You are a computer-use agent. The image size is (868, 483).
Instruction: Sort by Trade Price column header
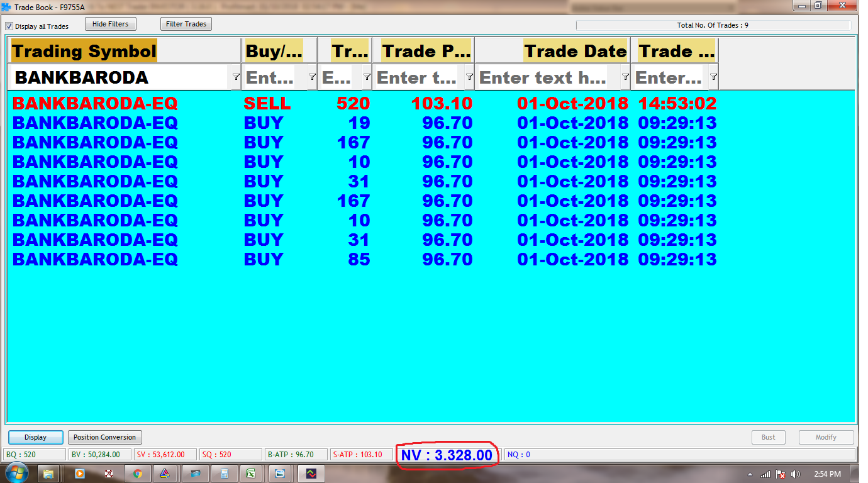click(423, 51)
